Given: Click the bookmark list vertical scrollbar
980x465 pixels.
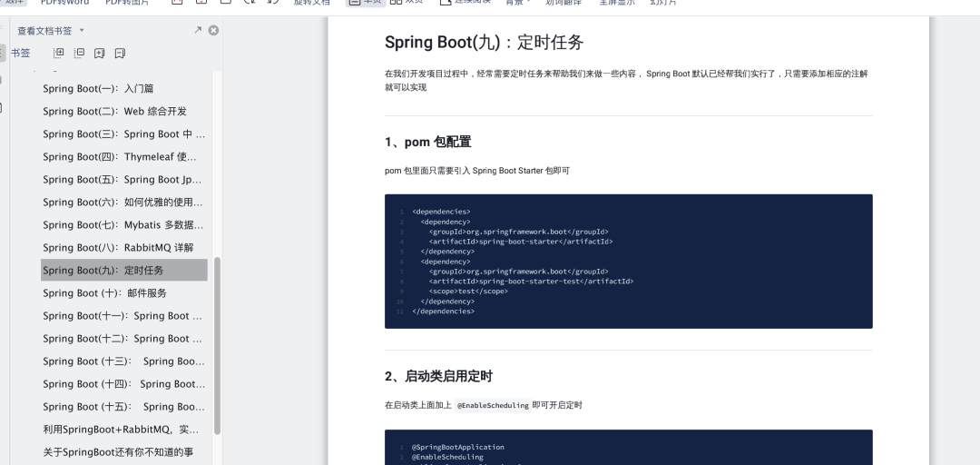Looking at the screenshot, I should pos(218,345).
